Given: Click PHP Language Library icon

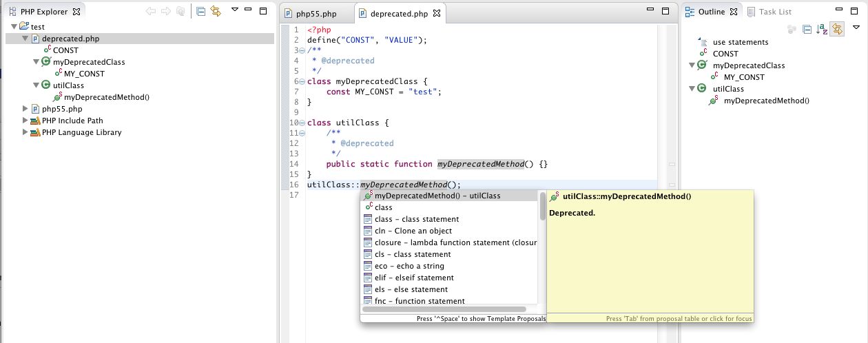Looking at the screenshot, I should (35, 132).
